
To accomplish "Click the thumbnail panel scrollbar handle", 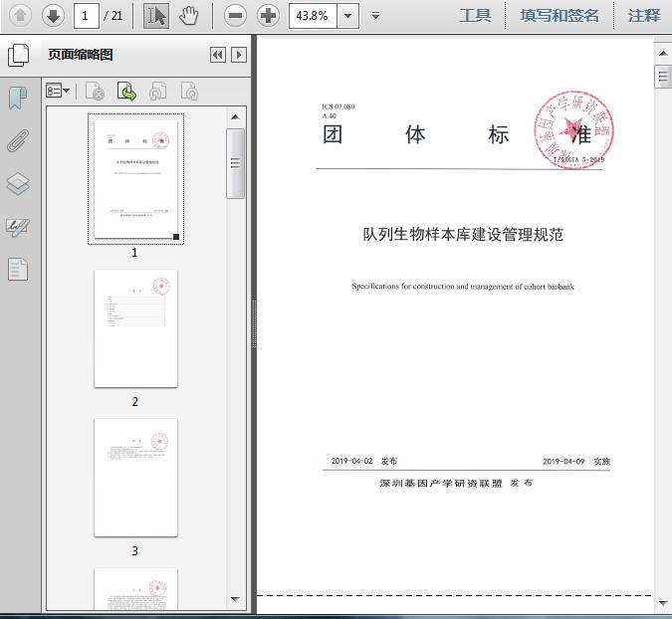I will 235,163.
